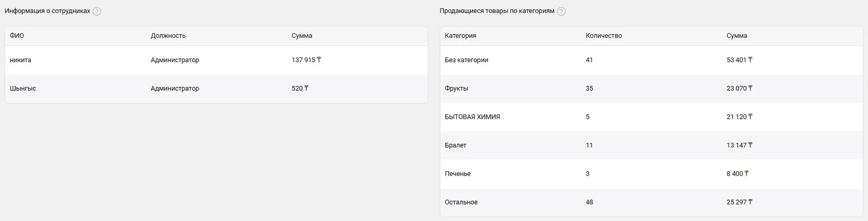
Task: Click the quantity 48 in Остальное row
Action: tap(589, 202)
